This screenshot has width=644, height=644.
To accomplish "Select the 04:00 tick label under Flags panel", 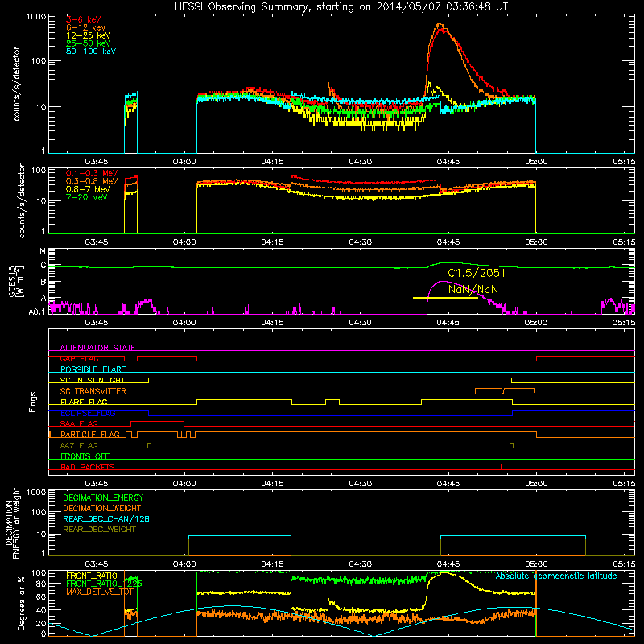I will click(184, 484).
